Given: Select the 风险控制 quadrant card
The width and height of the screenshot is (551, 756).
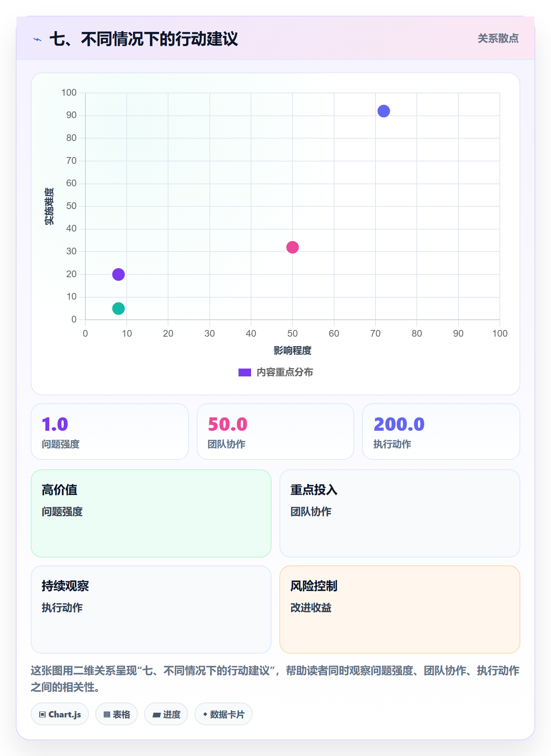Looking at the screenshot, I should click(x=400, y=610).
